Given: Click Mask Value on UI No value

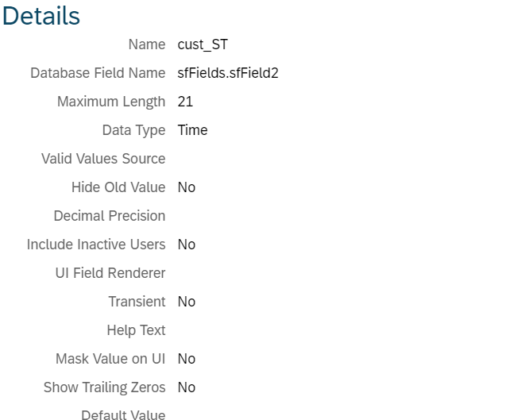Looking at the screenshot, I should click(187, 359).
